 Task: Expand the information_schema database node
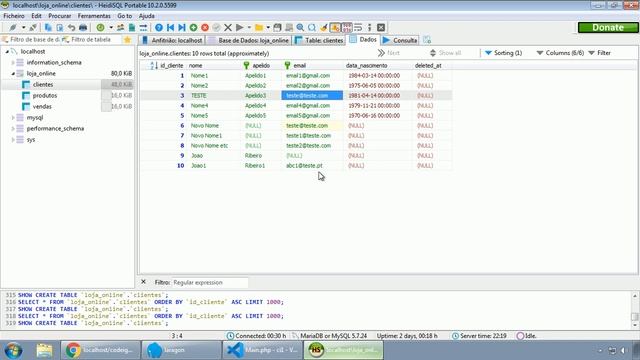13,62
